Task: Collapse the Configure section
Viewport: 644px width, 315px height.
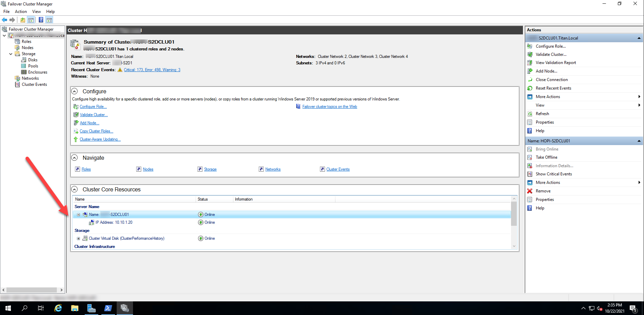Action: pos(75,91)
